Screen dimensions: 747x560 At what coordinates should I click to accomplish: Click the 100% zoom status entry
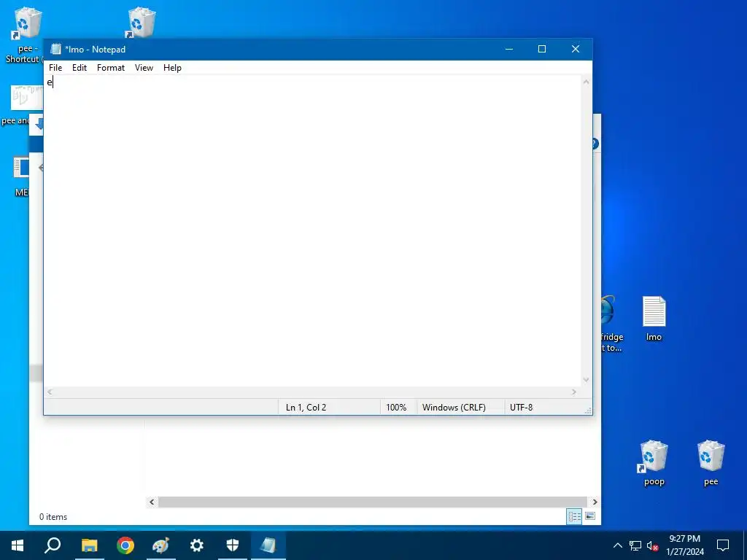(396, 407)
